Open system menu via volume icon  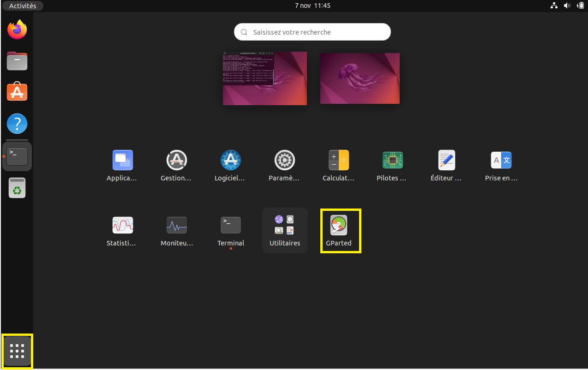567,6
